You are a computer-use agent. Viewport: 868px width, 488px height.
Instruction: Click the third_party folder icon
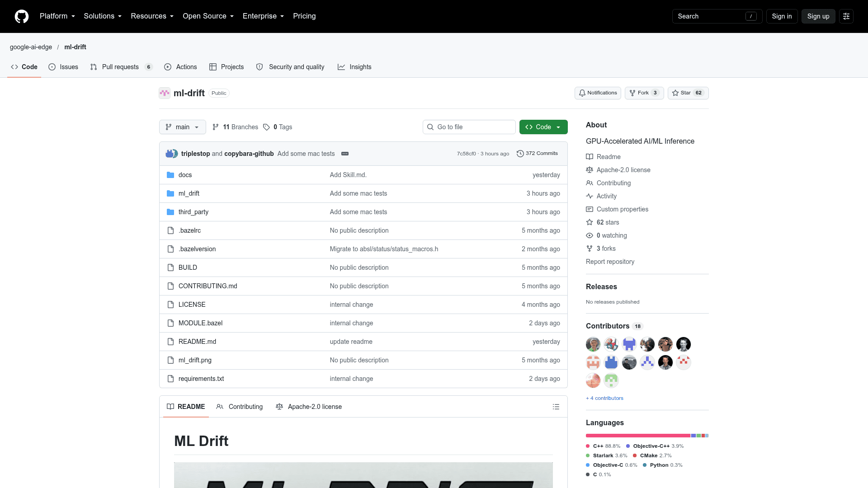pyautogui.click(x=170, y=212)
